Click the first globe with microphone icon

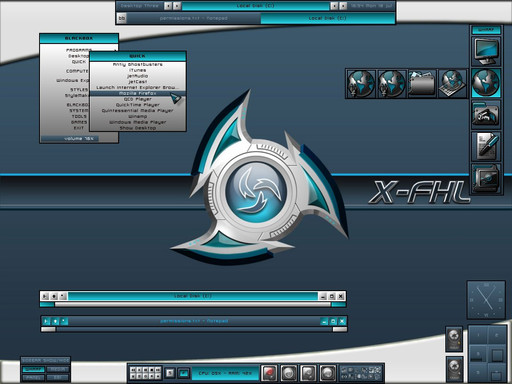361,84
